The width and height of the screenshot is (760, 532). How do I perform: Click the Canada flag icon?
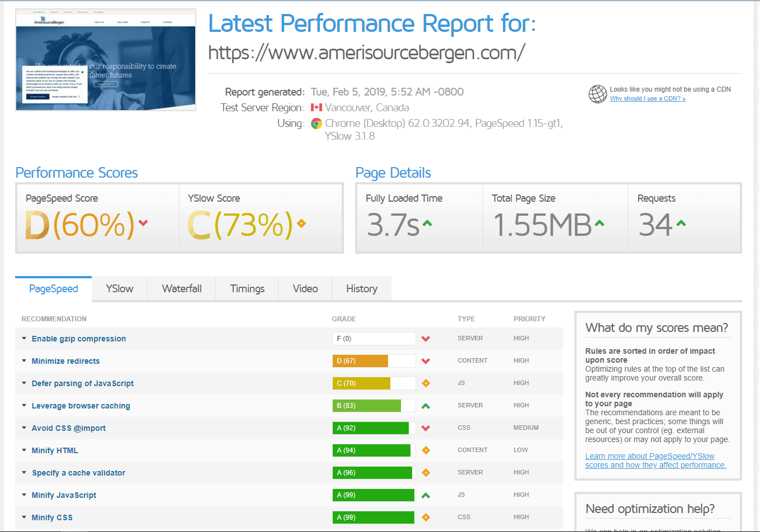317,107
